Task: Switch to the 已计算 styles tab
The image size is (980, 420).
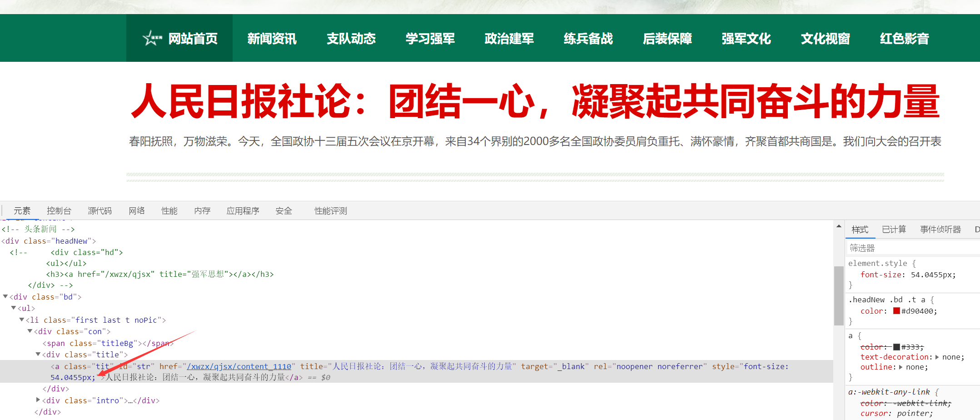Action: point(894,230)
